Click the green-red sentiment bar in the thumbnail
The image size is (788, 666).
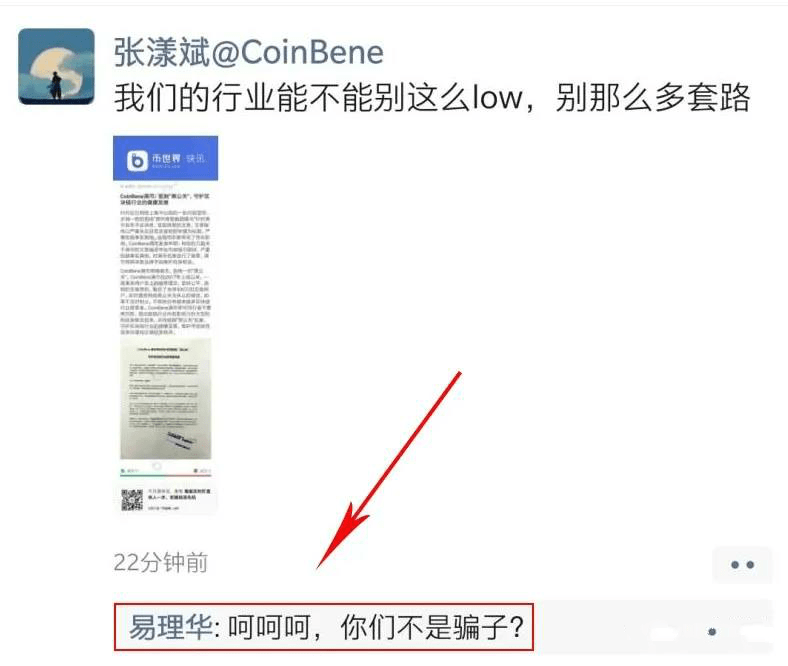[x=165, y=474]
